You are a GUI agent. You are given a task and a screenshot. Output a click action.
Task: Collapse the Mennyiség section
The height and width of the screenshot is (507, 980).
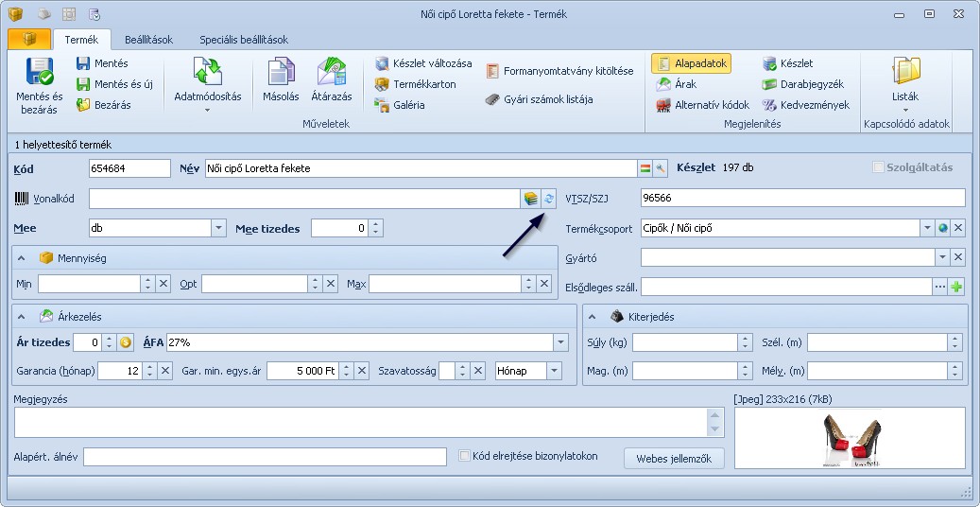click(x=21, y=258)
